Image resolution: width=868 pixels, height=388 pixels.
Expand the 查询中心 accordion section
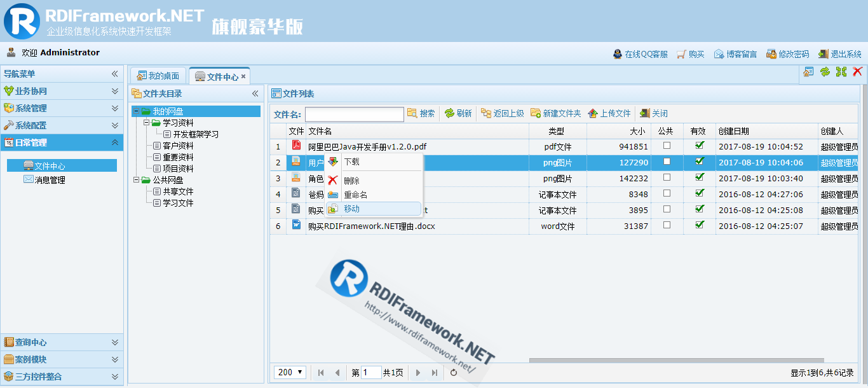(x=115, y=342)
